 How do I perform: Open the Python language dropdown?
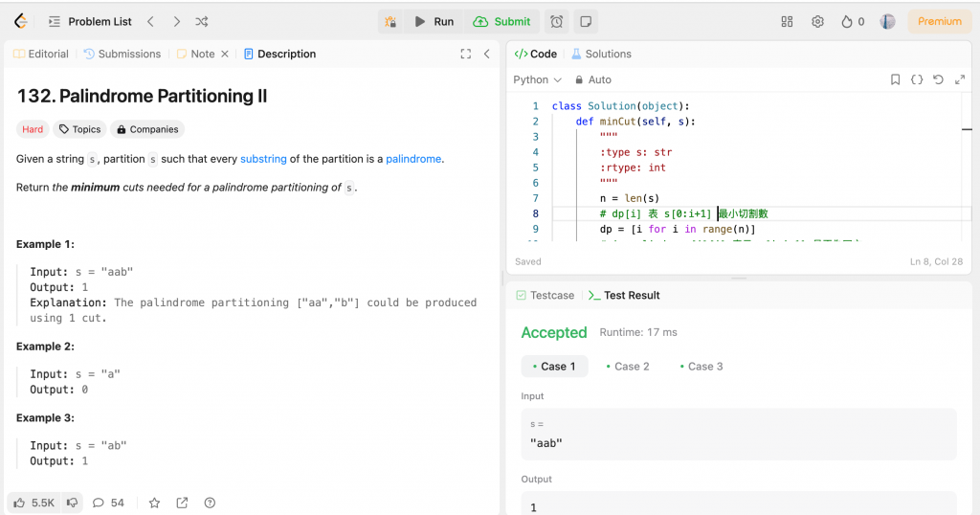tap(538, 79)
